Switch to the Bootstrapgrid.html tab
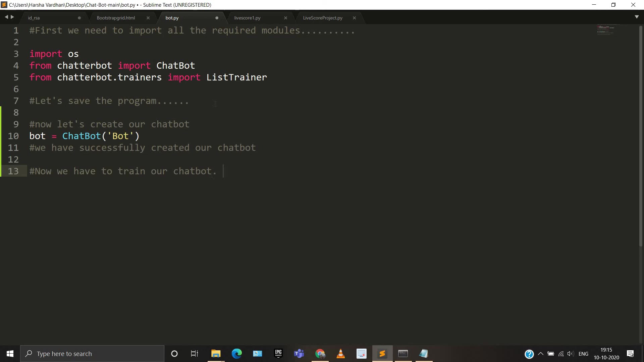644x362 pixels. [115, 18]
